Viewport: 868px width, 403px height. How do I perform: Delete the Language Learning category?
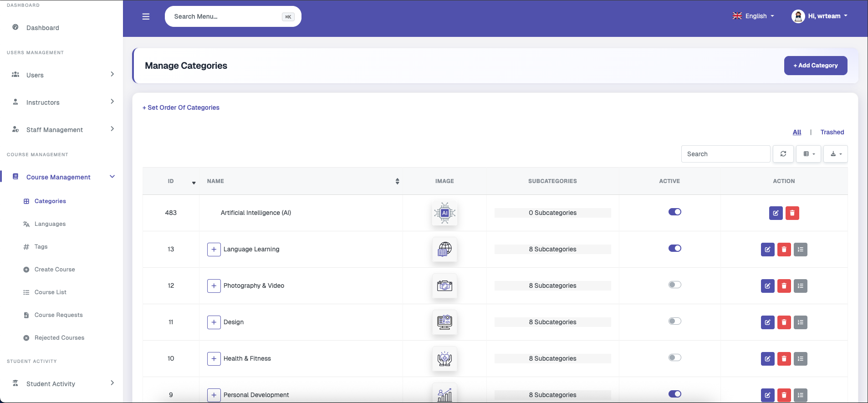click(x=784, y=250)
